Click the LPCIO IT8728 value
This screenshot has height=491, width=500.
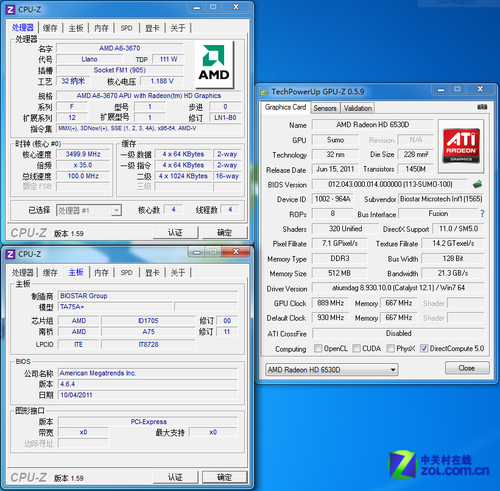148,344
